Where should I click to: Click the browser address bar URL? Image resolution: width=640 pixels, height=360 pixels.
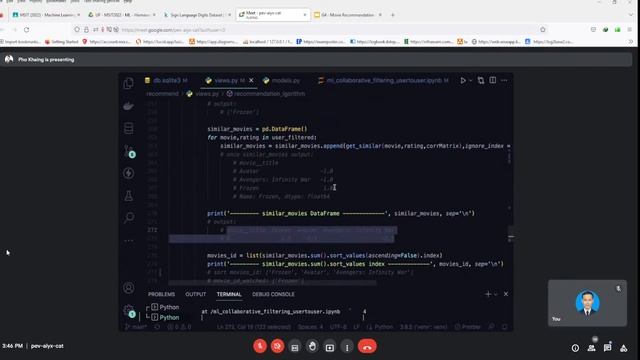pyautogui.click(x=173, y=30)
